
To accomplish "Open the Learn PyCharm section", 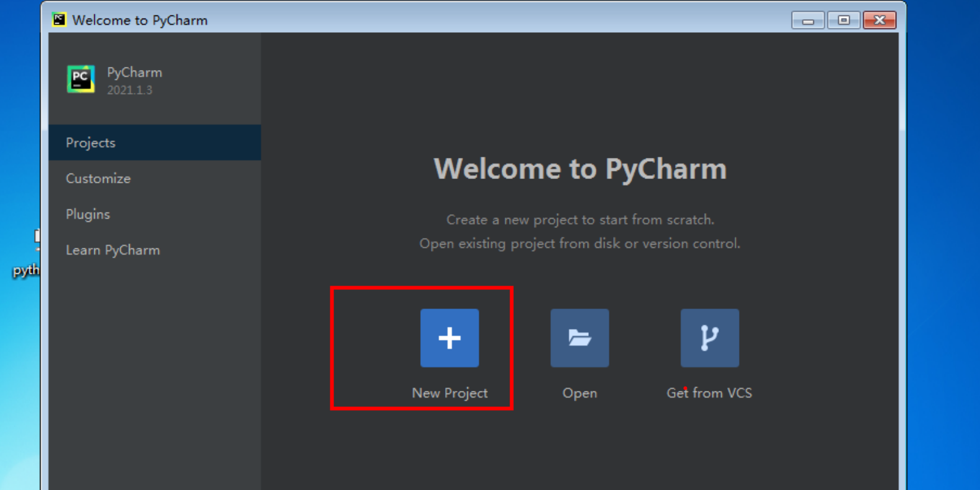I will [x=155, y=250].
